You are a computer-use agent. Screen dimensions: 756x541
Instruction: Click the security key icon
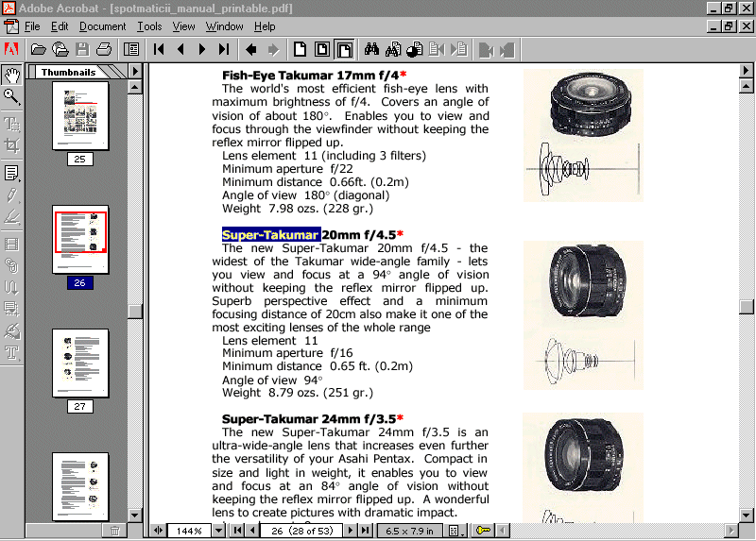pos(483,531)
